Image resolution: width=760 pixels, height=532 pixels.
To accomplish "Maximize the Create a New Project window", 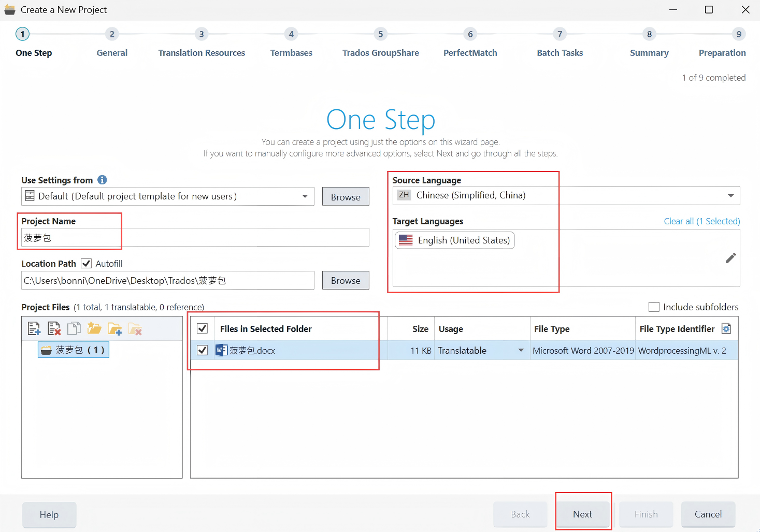I will (x=709, y=10).
